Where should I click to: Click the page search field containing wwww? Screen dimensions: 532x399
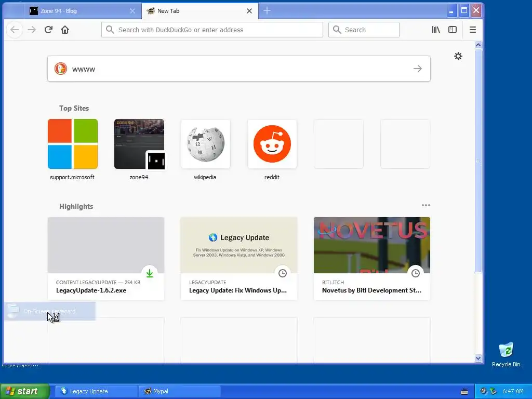(x=239, y=69)
